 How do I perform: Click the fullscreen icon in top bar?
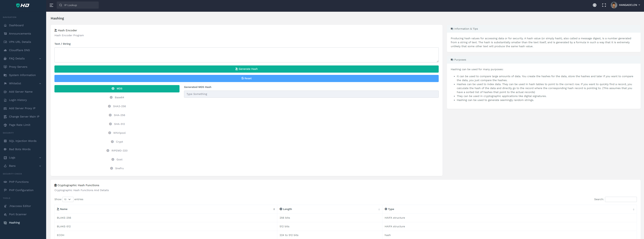click(604, 5)
